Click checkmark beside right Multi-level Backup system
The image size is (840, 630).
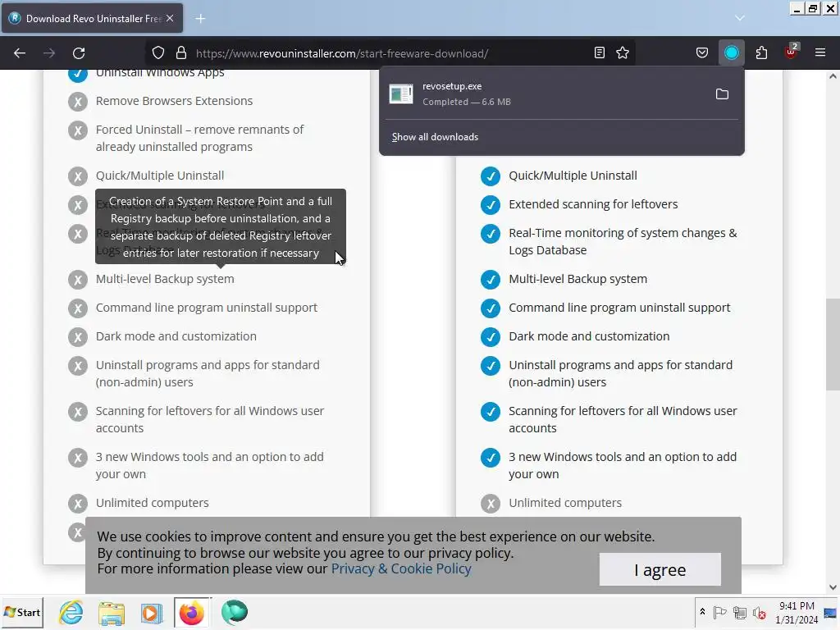point(491,280)
